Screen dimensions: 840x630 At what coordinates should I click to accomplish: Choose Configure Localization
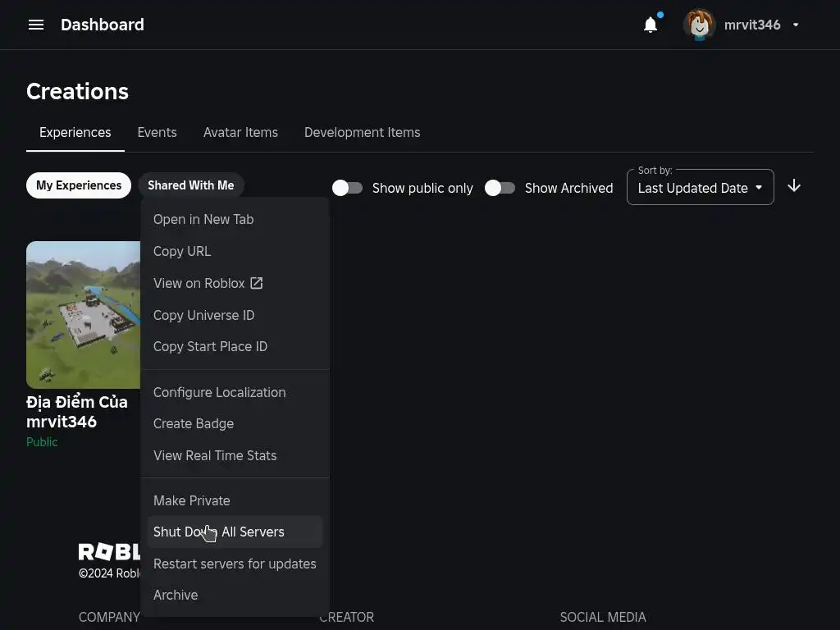point(235,392)
